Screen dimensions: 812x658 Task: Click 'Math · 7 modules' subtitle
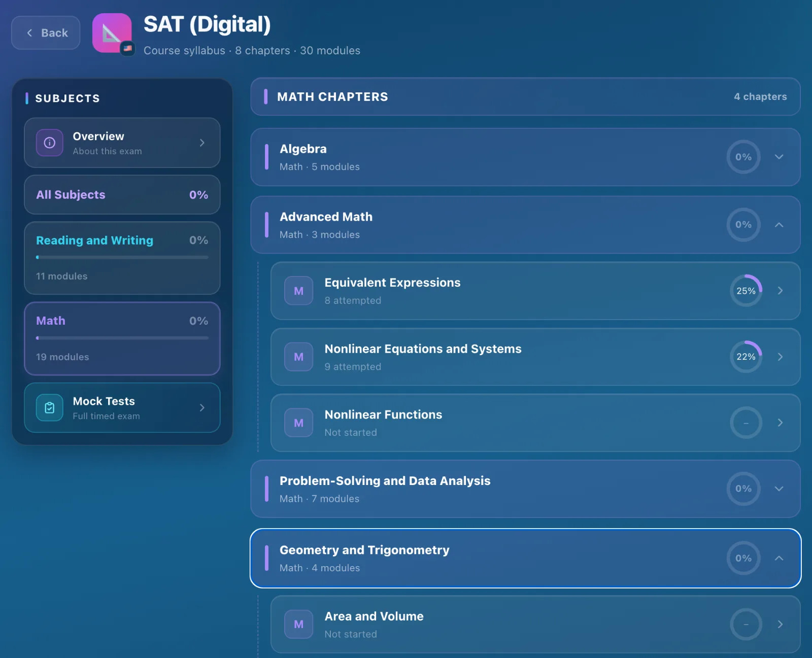[319, 499]
